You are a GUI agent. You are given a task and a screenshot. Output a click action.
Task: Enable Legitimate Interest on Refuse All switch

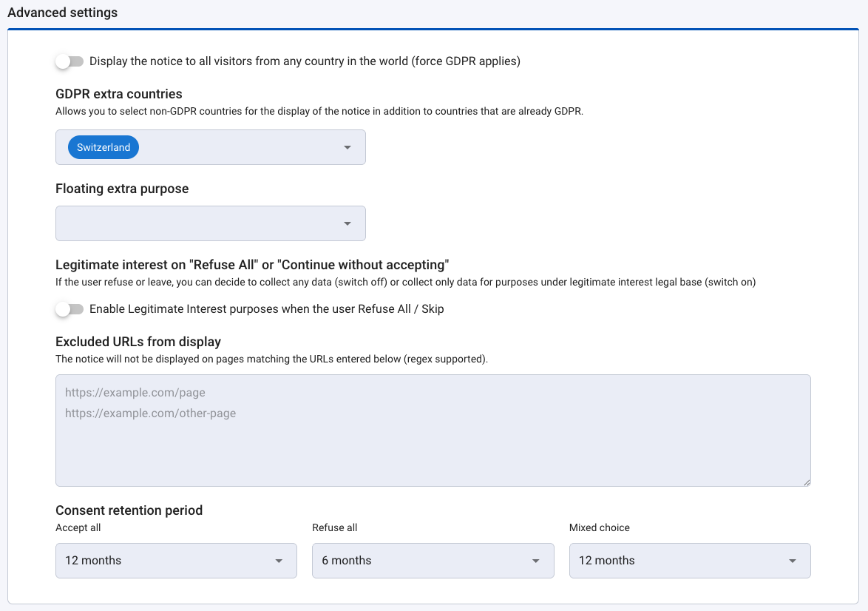[69, 309]
